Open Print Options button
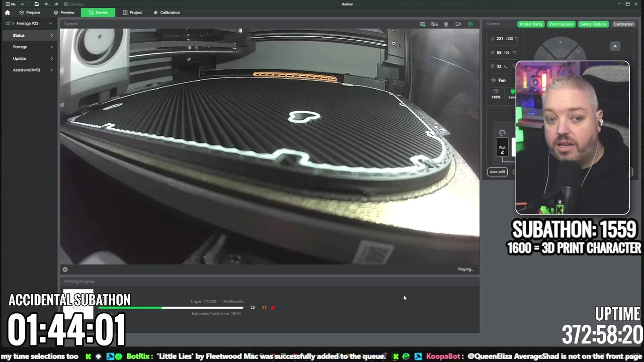 point(561,24)
